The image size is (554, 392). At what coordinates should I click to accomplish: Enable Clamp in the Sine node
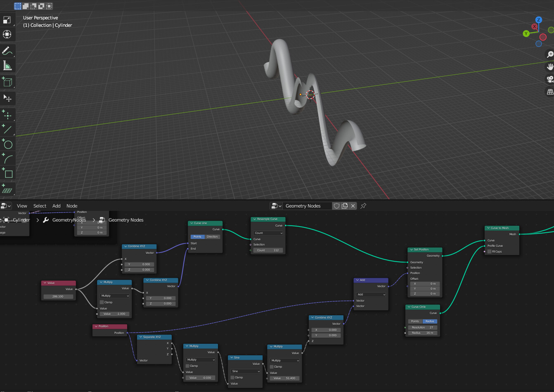232,378
